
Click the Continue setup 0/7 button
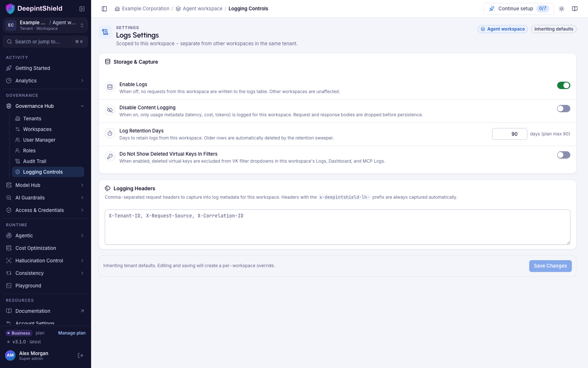coord(519,9)
